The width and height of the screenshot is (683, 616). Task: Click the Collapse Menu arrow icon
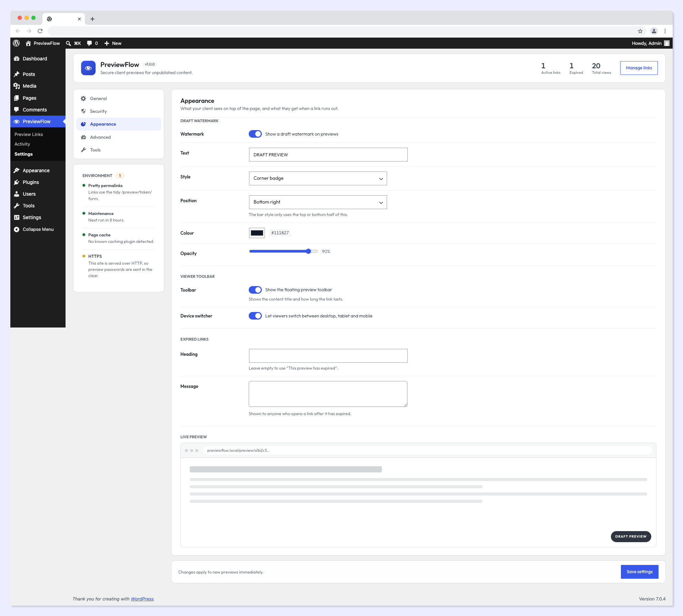pyautogui.click(x=17, y=229)
